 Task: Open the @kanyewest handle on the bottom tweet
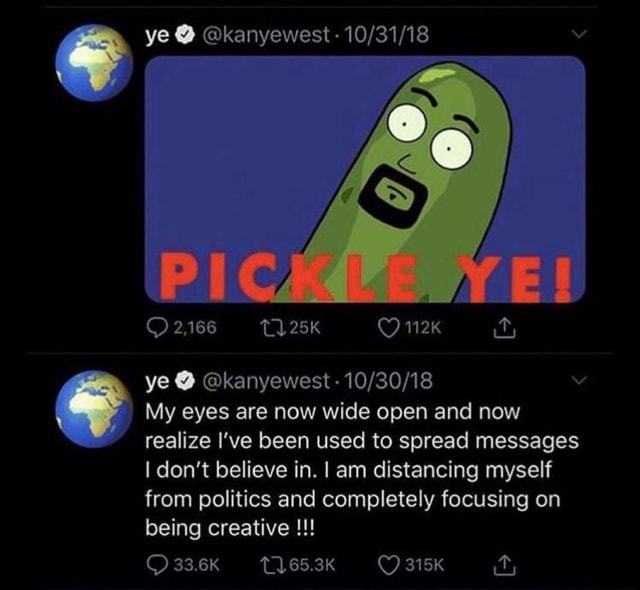264,383
